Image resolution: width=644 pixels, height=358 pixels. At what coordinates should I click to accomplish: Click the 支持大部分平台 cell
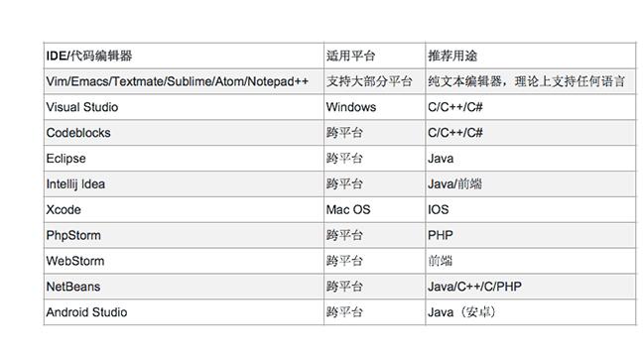[x=374, y=81]
